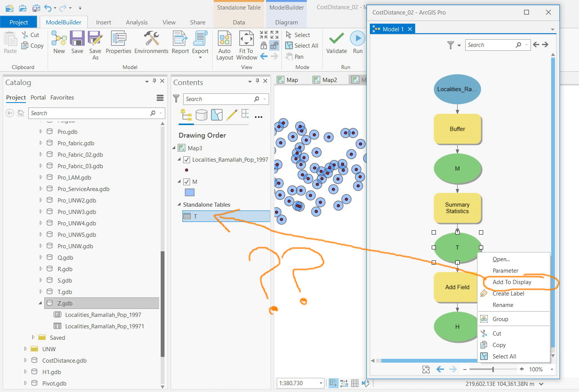The image size is (579, 392).
Task: Choose Rename from the context menu
Action: pyautogui.click(x=503, y=305)
